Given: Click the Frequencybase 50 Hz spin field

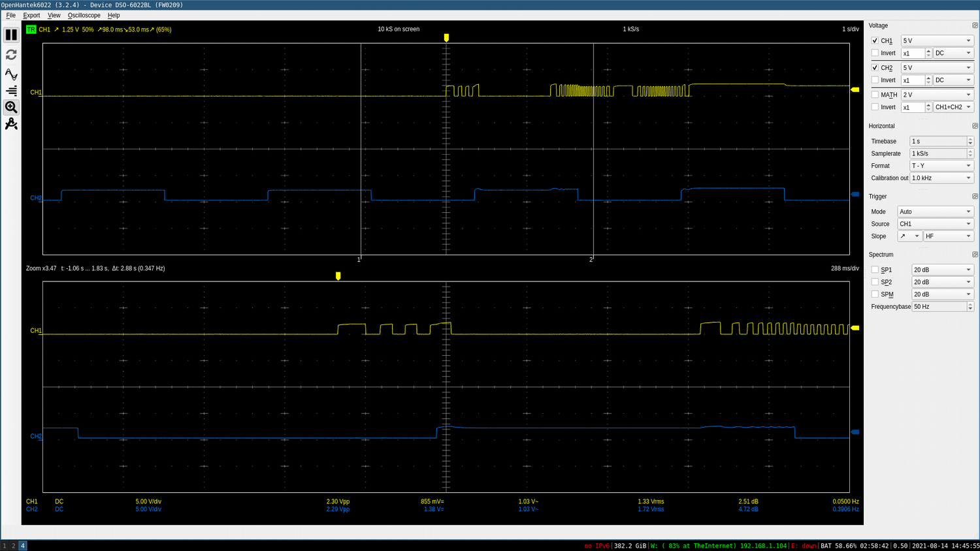Looking at the screenshot, I should pyautogui.click(x=943, y=307).
